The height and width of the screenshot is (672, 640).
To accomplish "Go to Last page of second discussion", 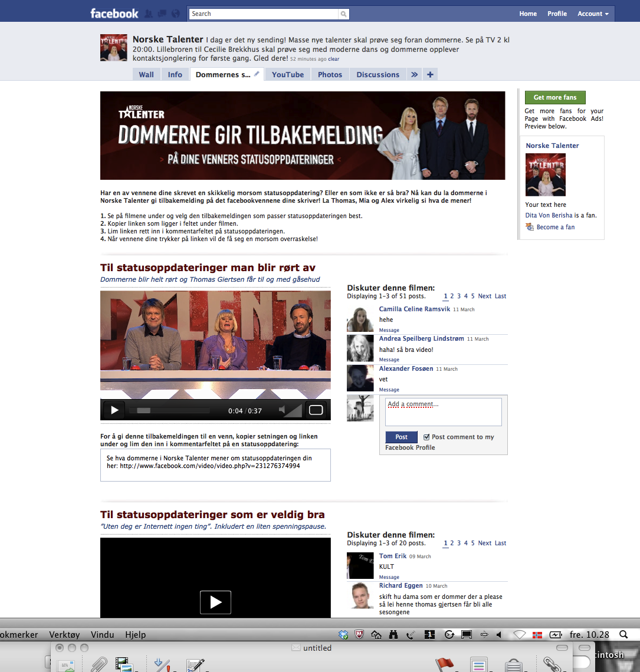I will pyautogui.click(x=501, y=543).
